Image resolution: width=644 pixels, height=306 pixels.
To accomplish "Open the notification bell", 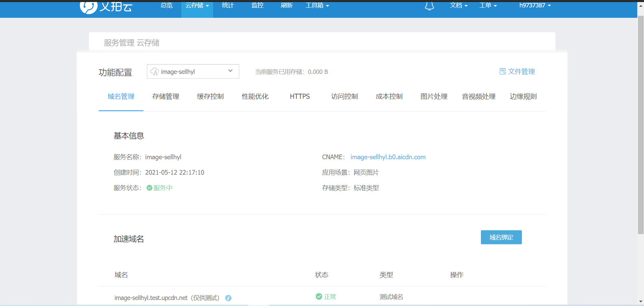I will pos(429,6).
